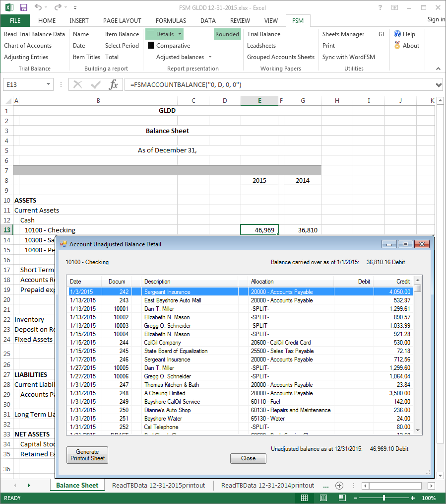
Task: Click the transaction list scroll down arrow
Action: [x=418, y=430]
